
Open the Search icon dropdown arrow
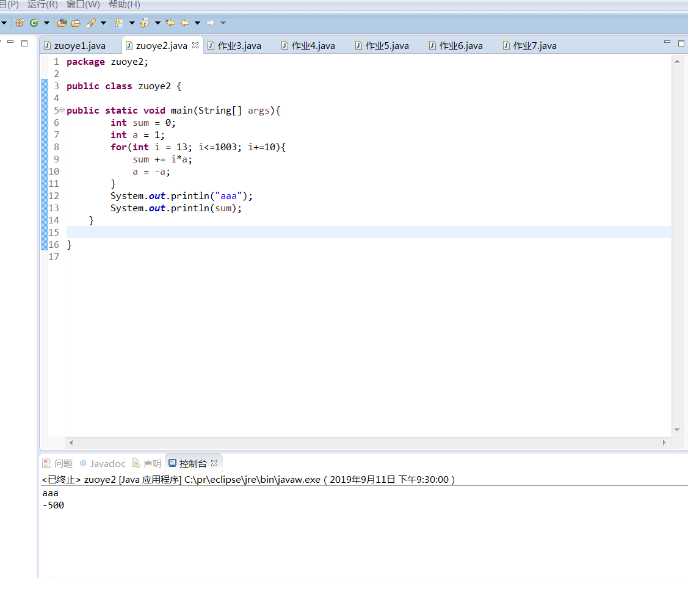103,22
